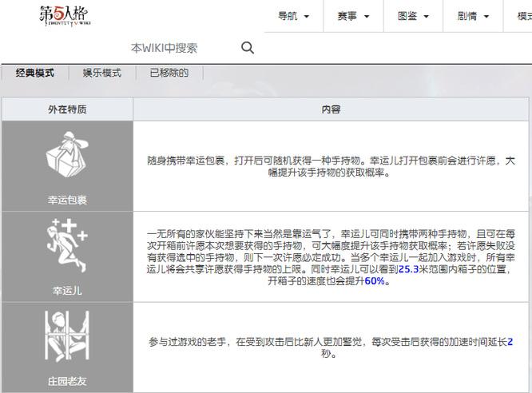Click the description starting 参与过游戏的老手
Screen dimensions: 532x393
(331, 347)
